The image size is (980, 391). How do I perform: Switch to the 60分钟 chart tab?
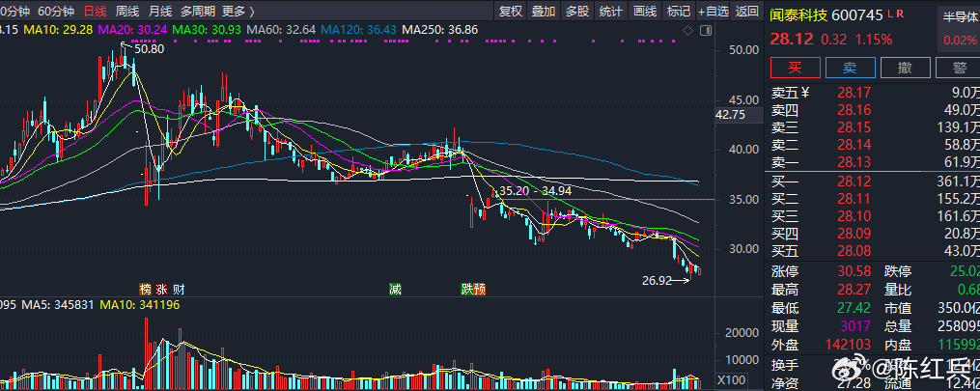coord(56,11)
